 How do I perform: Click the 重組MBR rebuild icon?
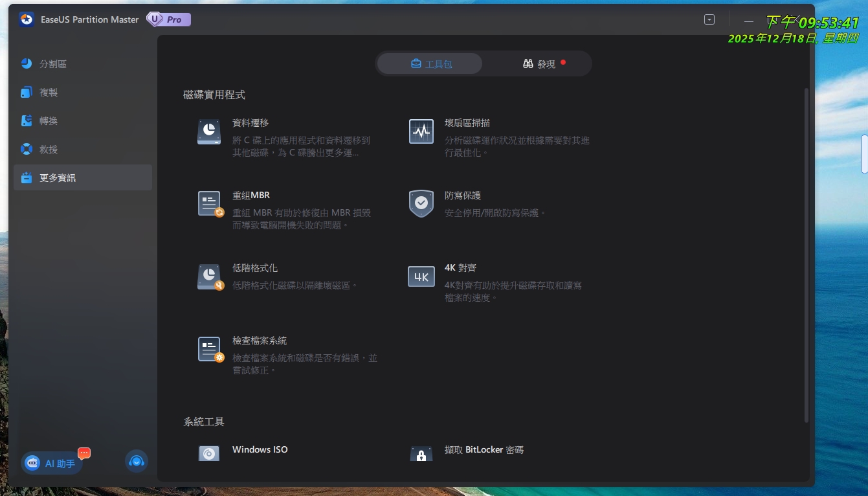click(210, 204)
